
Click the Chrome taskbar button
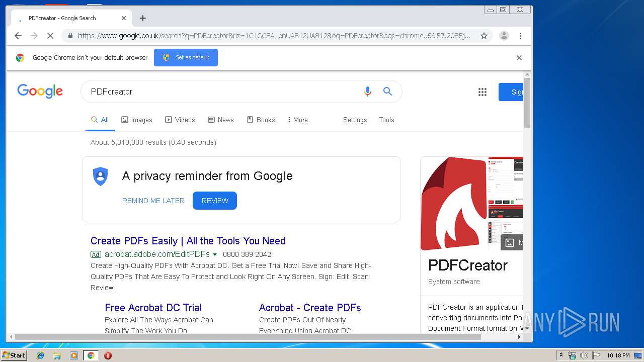pos(91,355)
